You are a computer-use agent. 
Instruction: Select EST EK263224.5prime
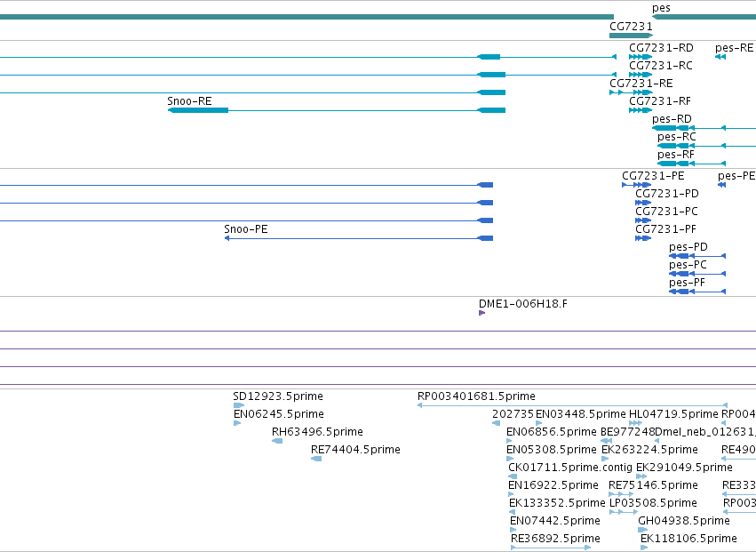[649, 450]
